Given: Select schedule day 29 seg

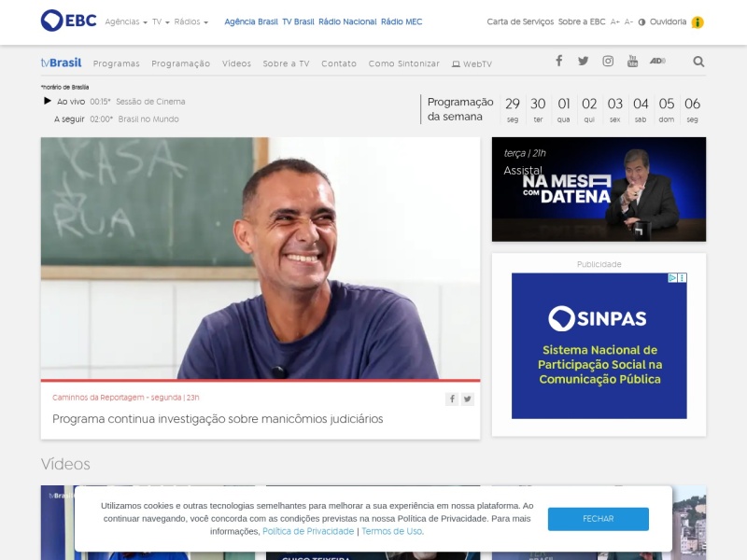Looking at the screenshot, I should (512, 110).
